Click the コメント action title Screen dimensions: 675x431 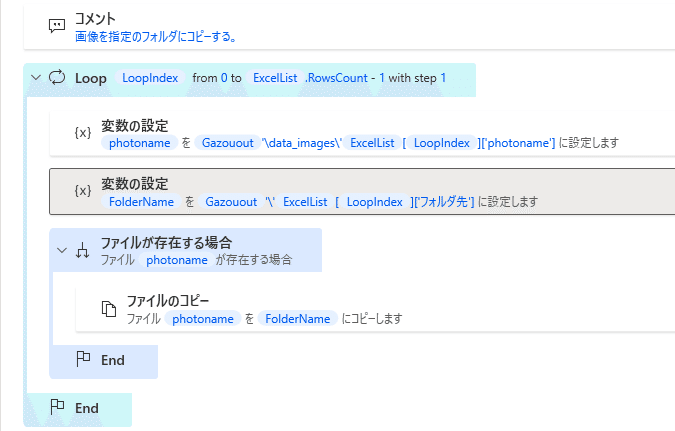(95, 19)
